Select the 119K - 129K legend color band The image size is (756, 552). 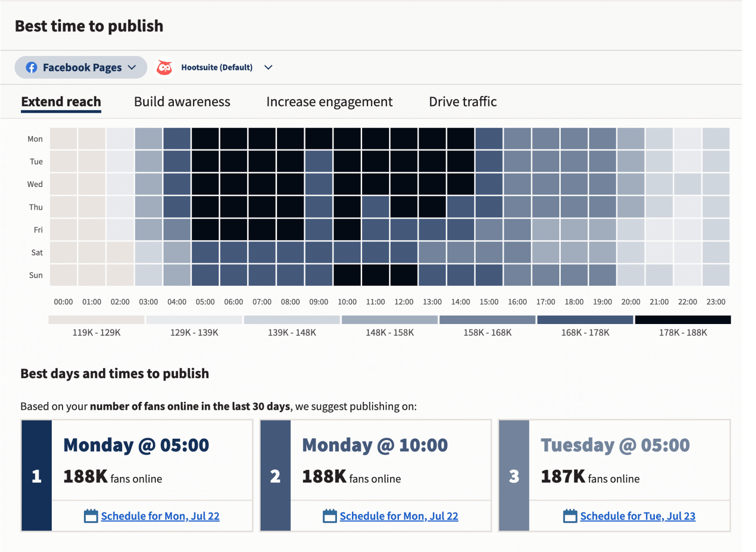(x=96, y=319)
